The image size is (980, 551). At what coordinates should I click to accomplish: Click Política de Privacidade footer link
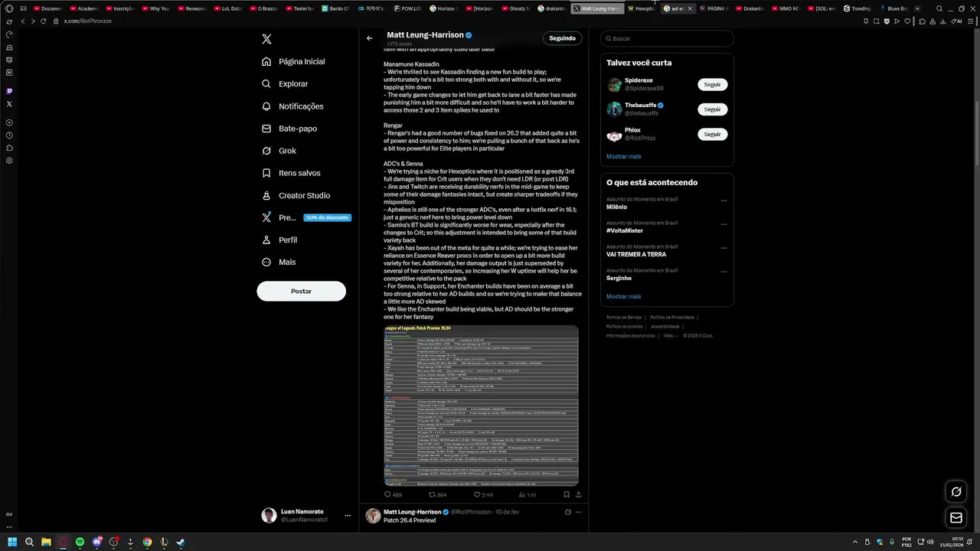(672, 317)
